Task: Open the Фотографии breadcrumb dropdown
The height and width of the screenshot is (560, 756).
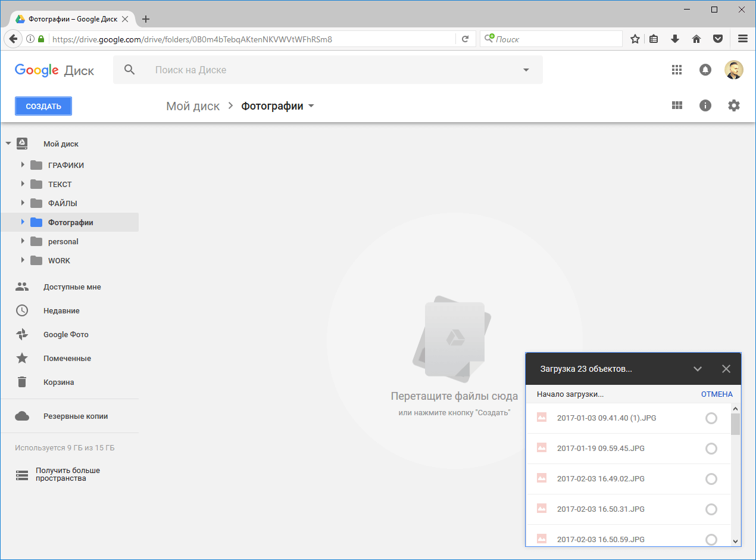Action: click(311, 107)
